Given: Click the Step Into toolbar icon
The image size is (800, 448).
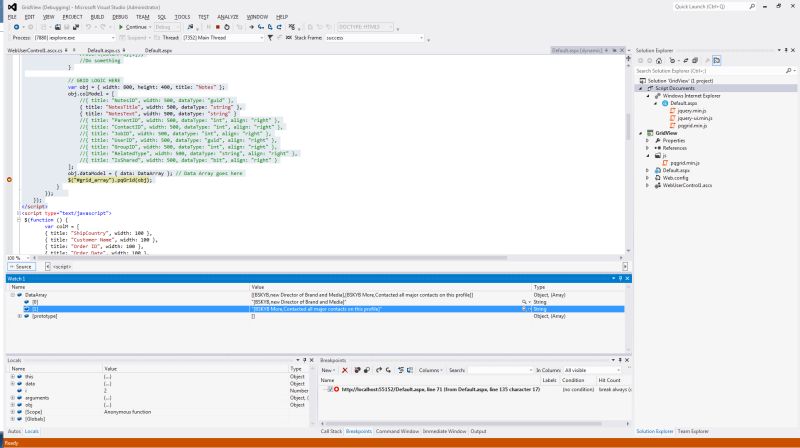Looking at the screenshot, I should coord(261,27).
